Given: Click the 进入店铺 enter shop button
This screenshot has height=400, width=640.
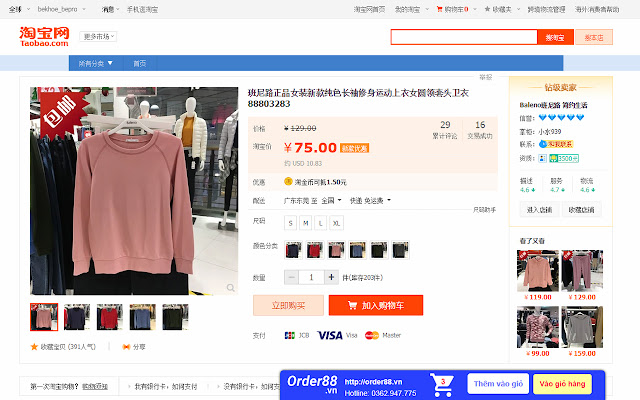Looking at the screenshot, I should 539,210.
